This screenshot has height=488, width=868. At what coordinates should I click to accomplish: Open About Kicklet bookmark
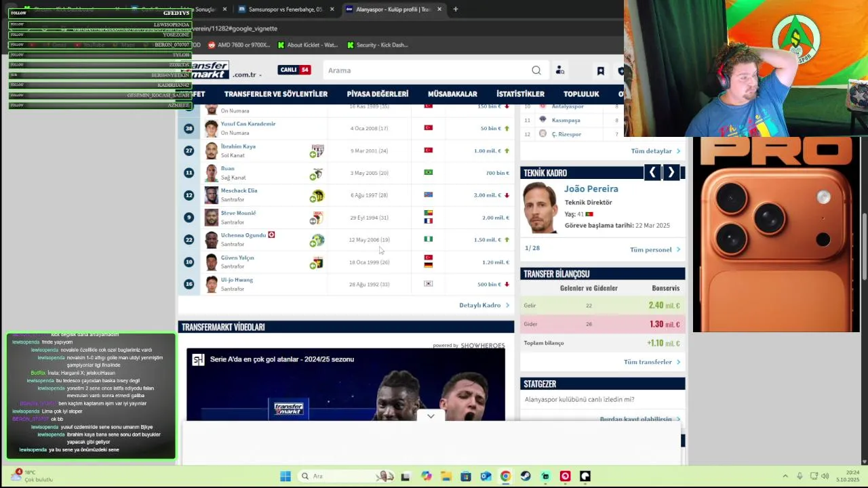(308, 45)
